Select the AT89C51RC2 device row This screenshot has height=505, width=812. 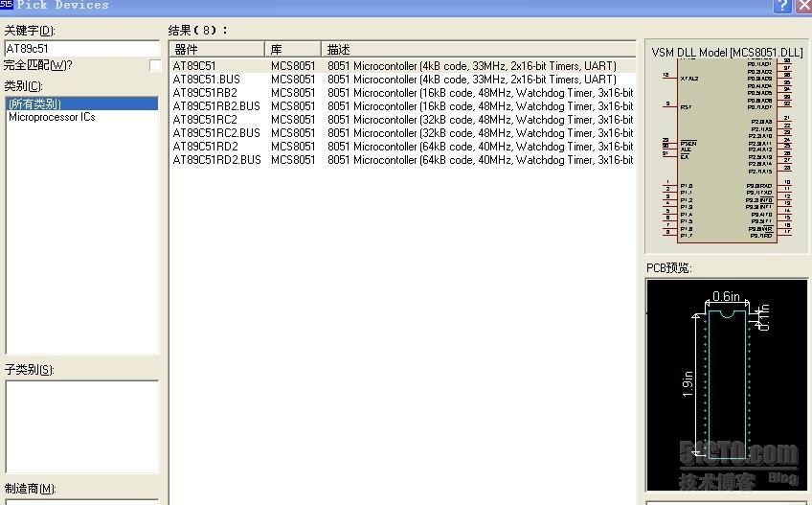click(x=402, y=120)
